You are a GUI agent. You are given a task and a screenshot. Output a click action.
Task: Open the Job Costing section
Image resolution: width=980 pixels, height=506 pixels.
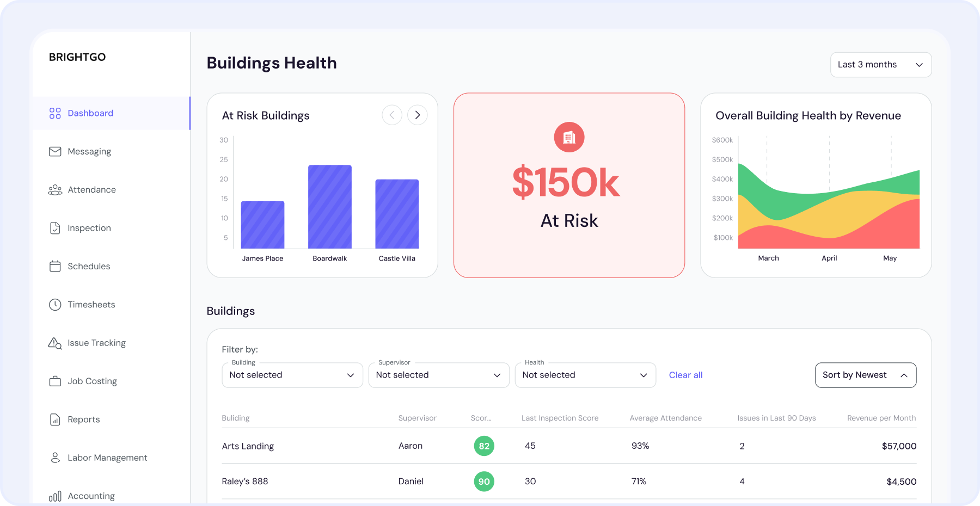click(x=91, y=381)
